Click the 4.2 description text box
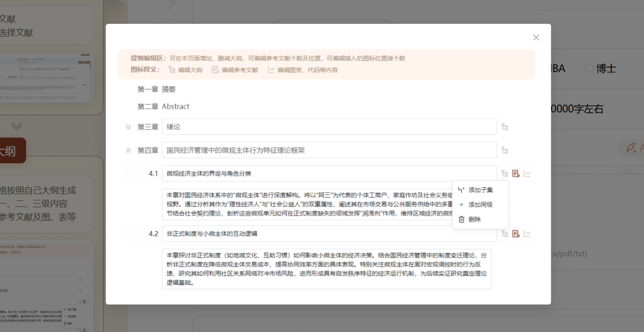Screen dimensions: 644x332 click(327, 269)
